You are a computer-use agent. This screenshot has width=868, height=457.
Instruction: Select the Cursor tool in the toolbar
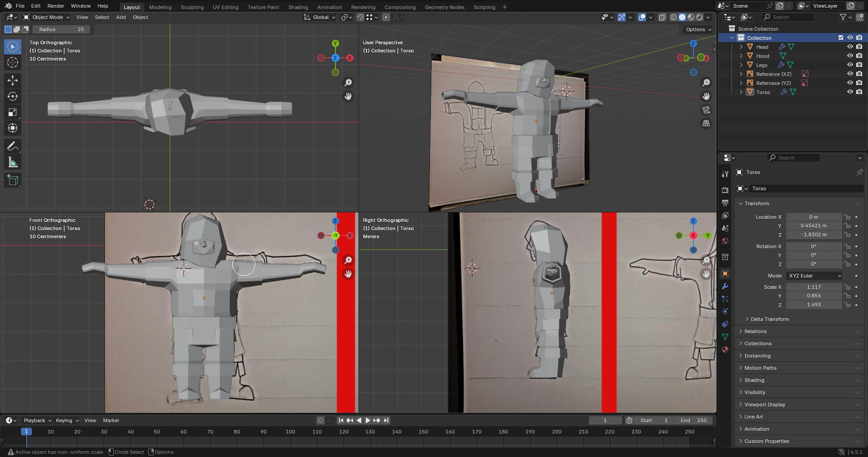click(13, 62)
